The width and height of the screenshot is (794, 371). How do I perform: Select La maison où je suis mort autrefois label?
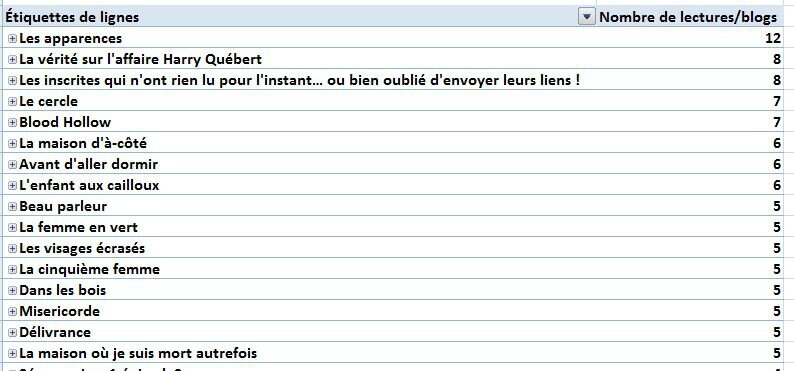pyautogui.click(x=138, y=353)
